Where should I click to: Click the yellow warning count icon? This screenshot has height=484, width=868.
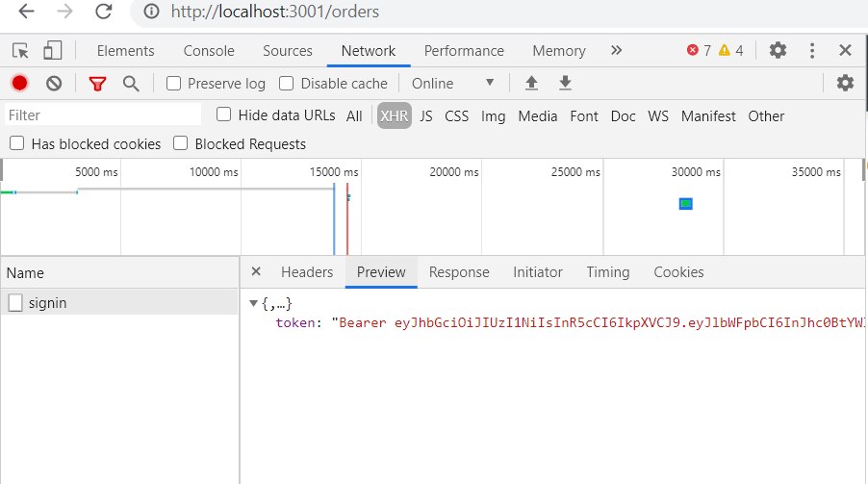tap(724, 50)
